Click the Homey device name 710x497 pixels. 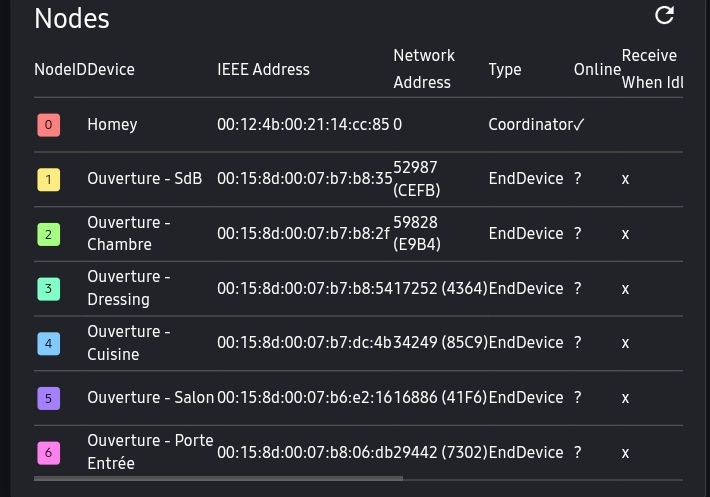tap(112, 125)
